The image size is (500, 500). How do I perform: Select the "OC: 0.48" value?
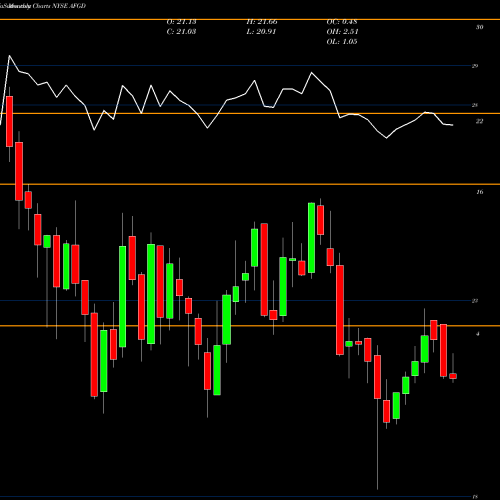pos(342,22)
